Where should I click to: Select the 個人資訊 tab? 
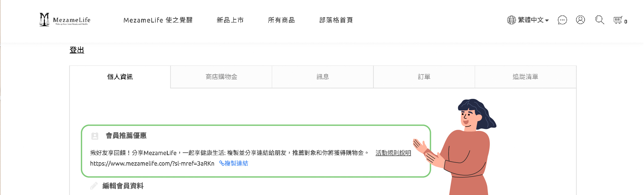click(120, 77)
